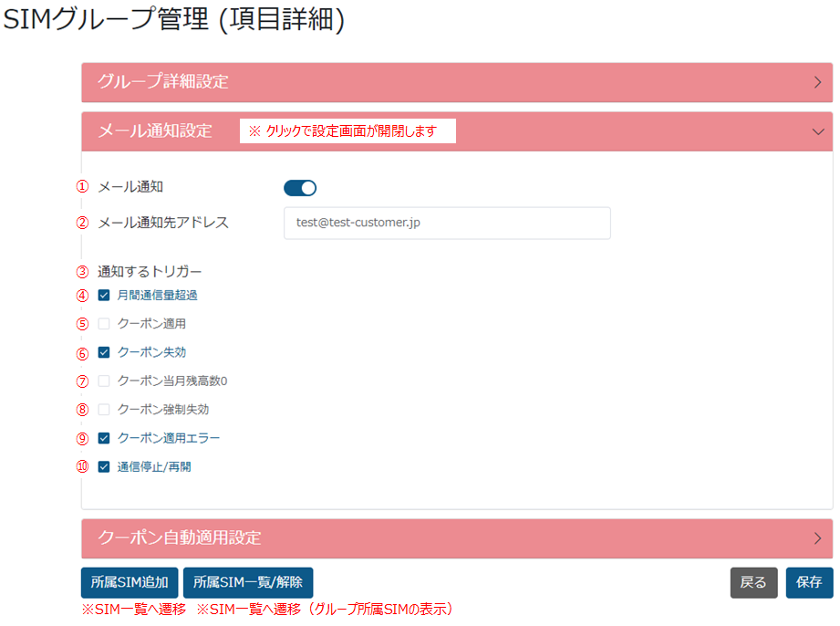Uncheck the クーポン失効 checkbox
This screenshot has width=840, height=626.
point(104,352)
